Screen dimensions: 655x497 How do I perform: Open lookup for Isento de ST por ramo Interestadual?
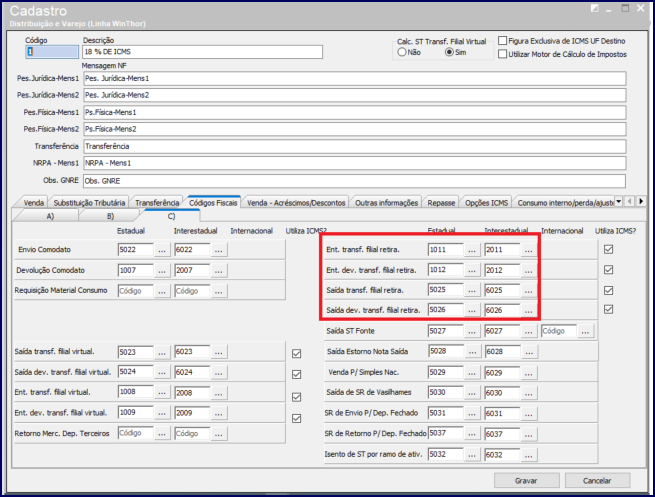click(528, 454)
